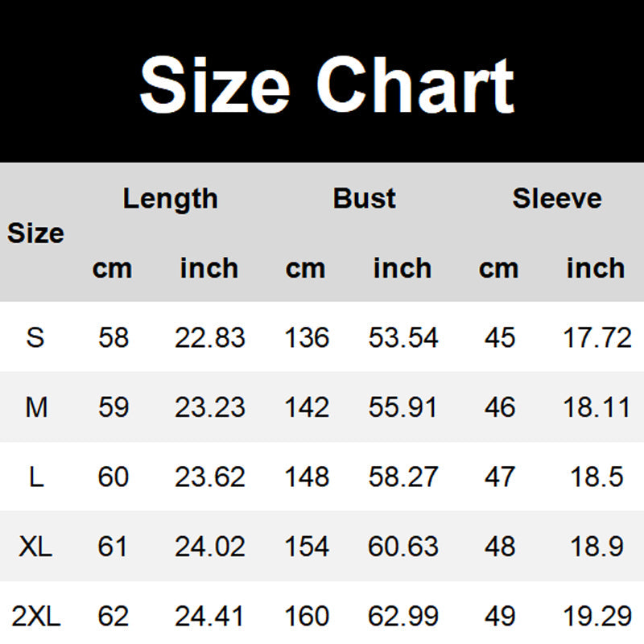Image resolution: width=644 pixels, height=644 pixels.
Task: Click the 142 cm bust value
Action: 306,407
